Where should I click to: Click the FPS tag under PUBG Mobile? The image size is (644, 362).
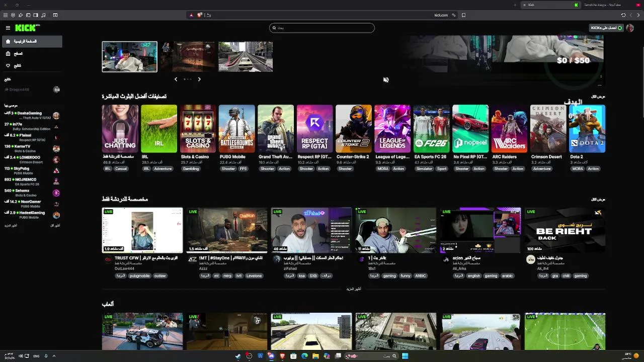click(x=244, y=169)
